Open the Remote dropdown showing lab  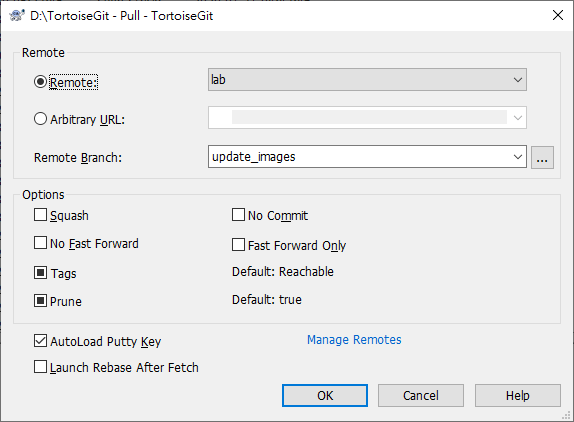pos(367,79)
